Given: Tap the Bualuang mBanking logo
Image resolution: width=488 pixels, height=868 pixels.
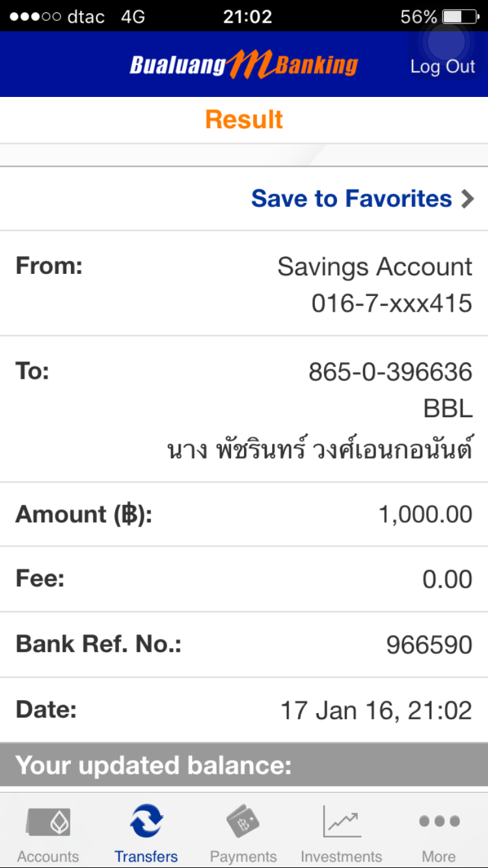Looking at the screenshot, I should pos(244,65).
